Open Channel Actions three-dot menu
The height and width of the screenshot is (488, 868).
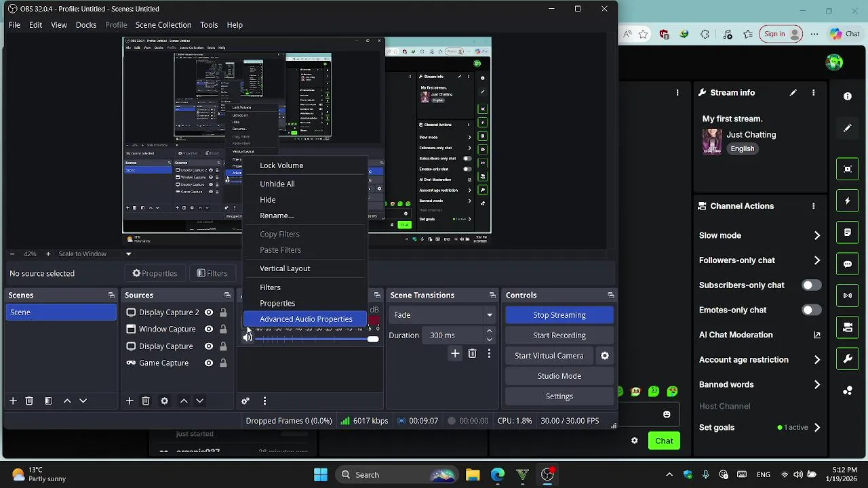click(813, 206)
